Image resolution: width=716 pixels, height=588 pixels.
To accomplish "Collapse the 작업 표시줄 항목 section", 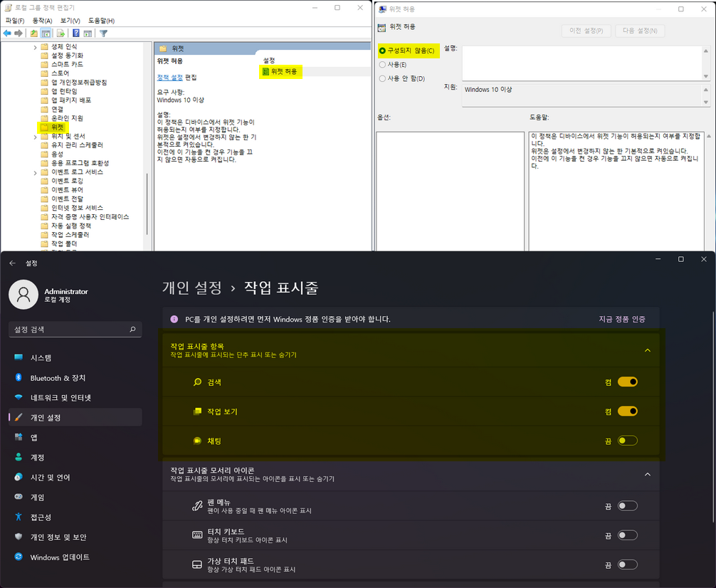I will point(648,350).
